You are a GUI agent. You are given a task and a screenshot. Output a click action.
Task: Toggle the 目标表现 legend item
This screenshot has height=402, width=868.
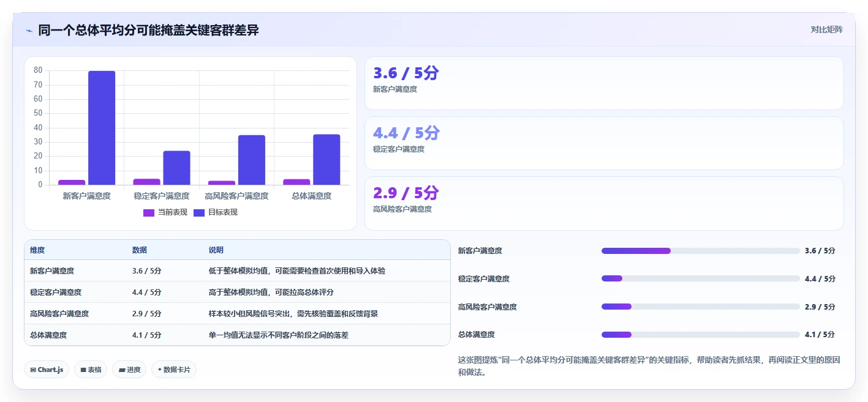click(x=215, y=212)
